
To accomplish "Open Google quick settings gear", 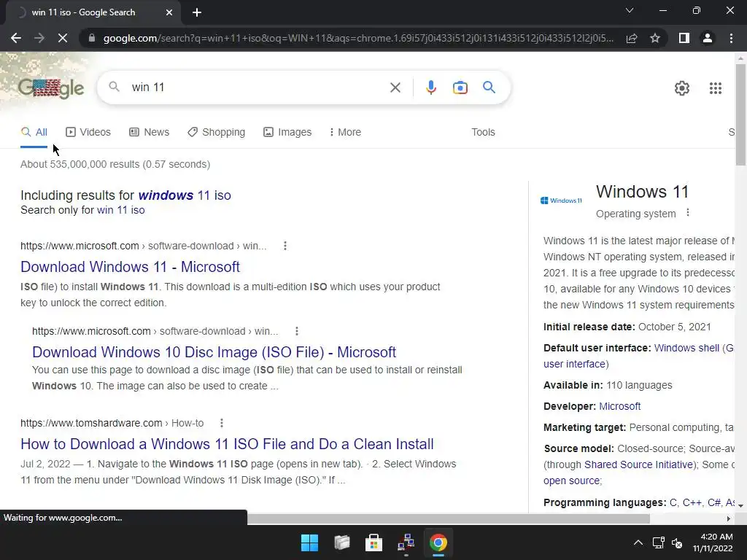I will point(682,88).
